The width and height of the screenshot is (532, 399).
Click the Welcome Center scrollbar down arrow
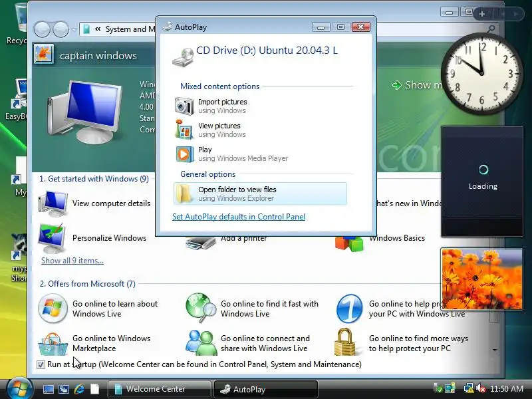[x=495, y=350]
